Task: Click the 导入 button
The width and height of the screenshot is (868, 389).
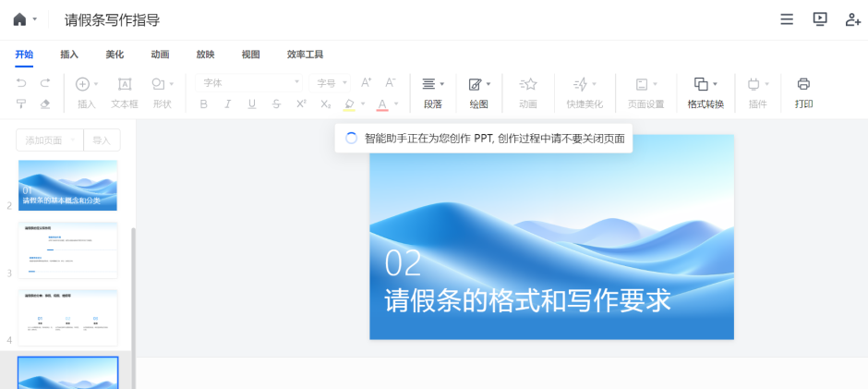Action: pyautogui.click(x=102, y=140)
